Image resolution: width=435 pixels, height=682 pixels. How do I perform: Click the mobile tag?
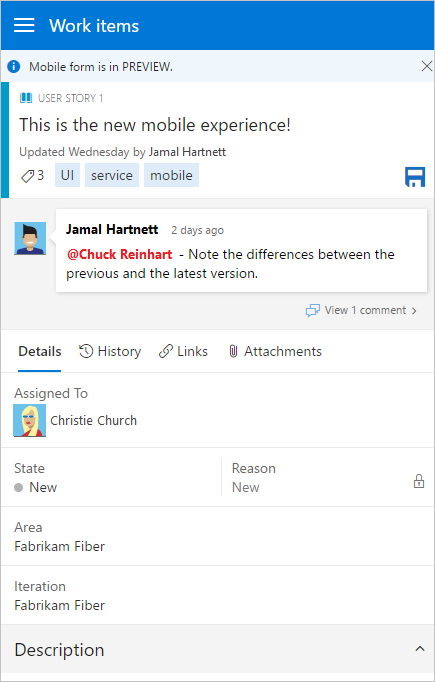click(x=171, y=175)
